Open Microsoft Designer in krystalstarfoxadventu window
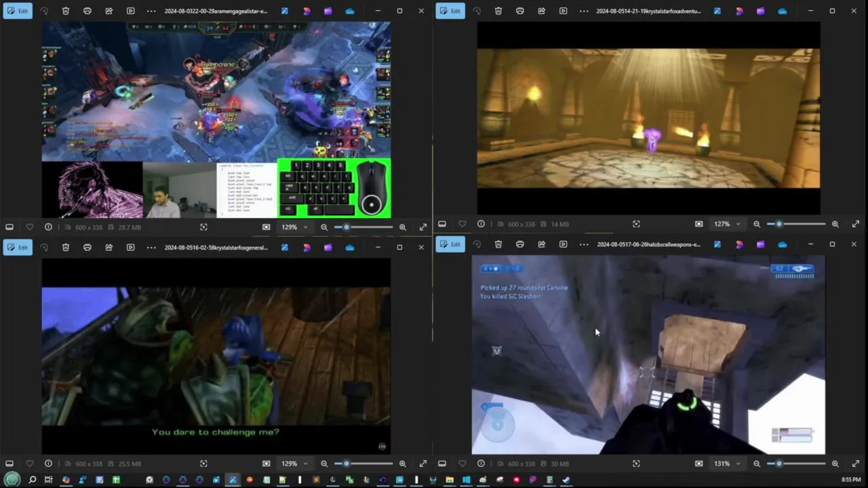Viewport: 868px width, 488px height. (739, 11)
